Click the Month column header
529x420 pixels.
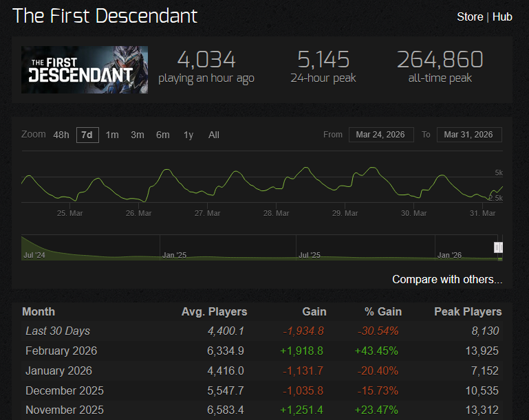pos(39,312)
